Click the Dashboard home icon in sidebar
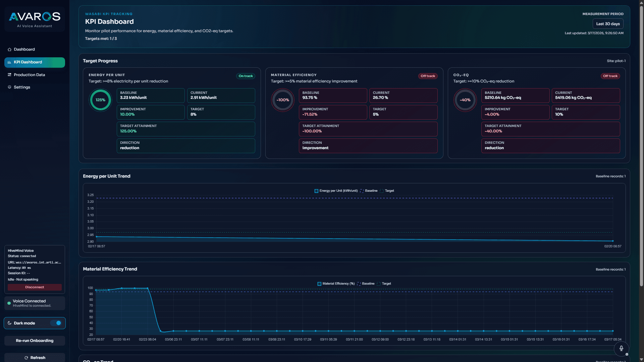Viewport: 644px width, 362px height. (9, 49)
